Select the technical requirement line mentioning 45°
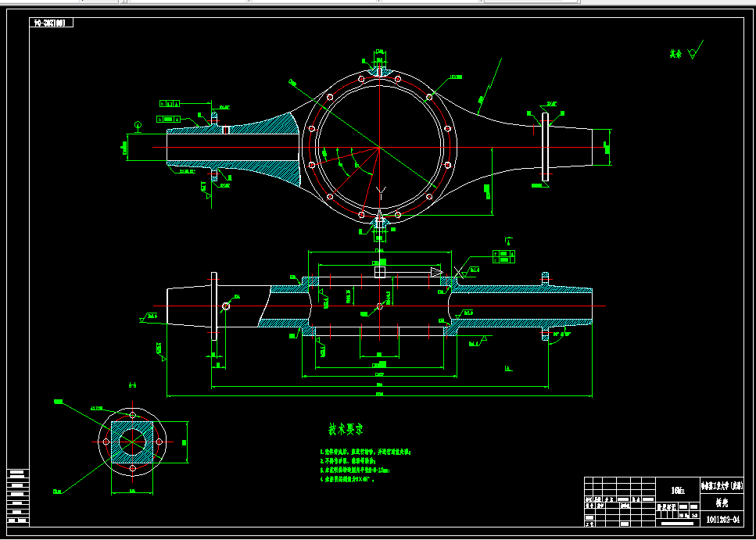756x540 pixels. coord(348,480)
